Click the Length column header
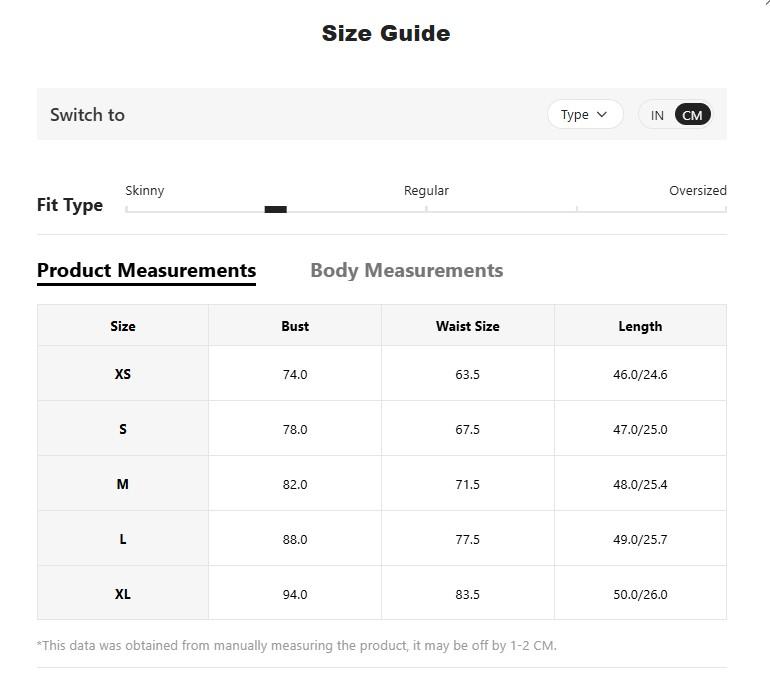770x680 pixels. pyautogui.click(x=640, y=326)
